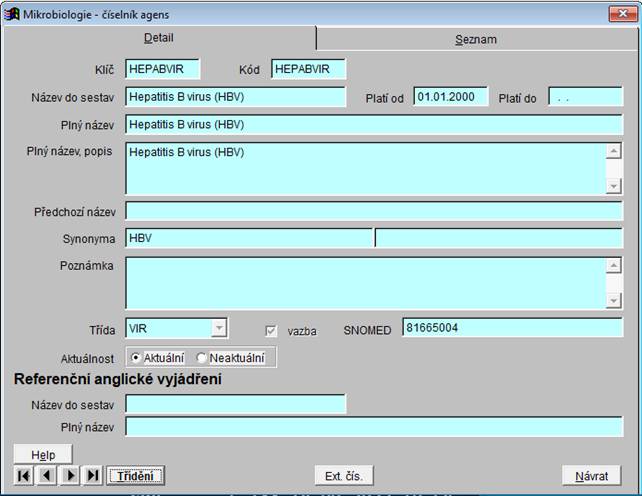Expand the Třída dropdown
Screen dimensions: 642x496
pyautogui.click(x=218, y=328)
